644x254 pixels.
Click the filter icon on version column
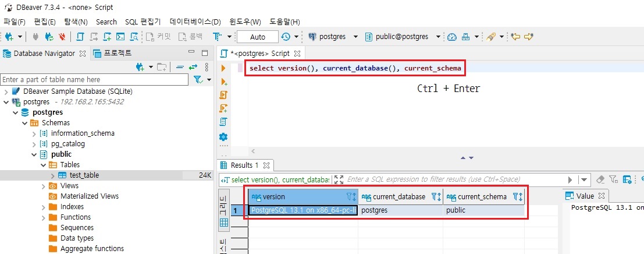[x=351, y=197]
